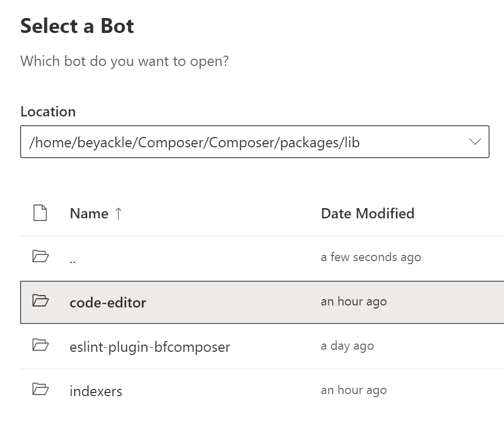Click the folder icon beside eslint-plugin-bfcomposer
504x427 pixels.
coord(40,345)
